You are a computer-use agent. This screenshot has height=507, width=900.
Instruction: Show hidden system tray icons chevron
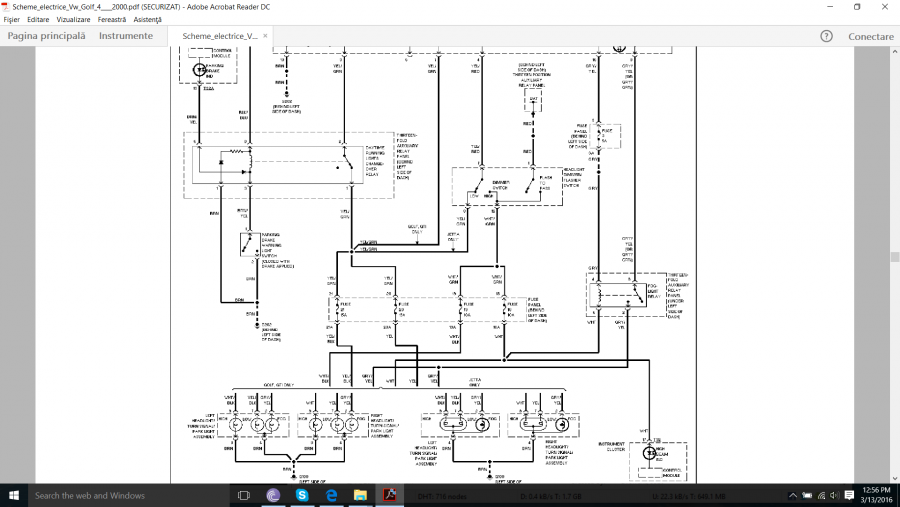[x=793, y=495]
